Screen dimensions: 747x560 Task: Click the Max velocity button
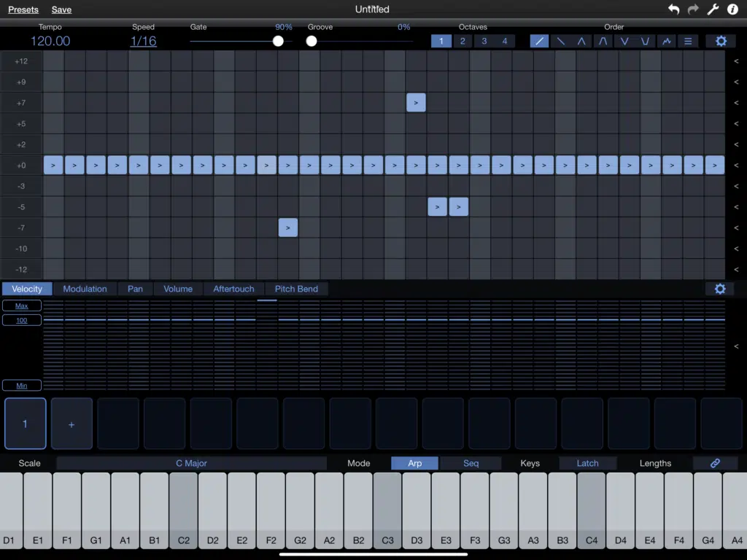21,306
